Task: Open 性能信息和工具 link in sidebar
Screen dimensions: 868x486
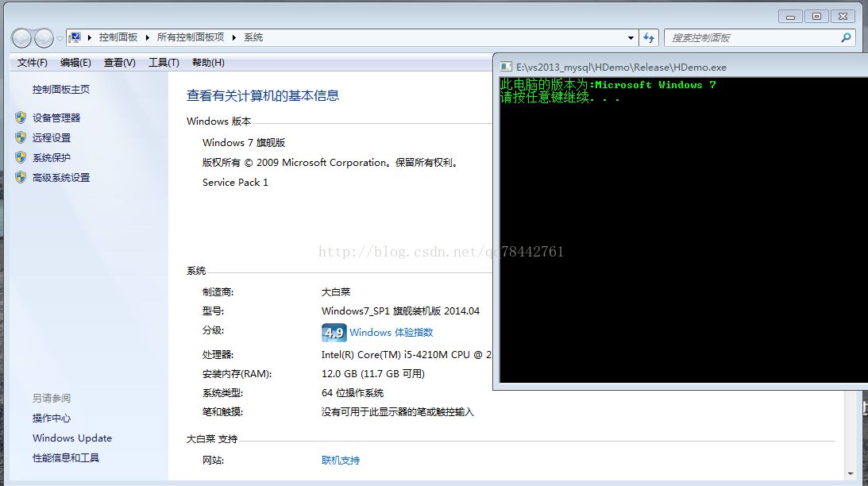Action: point(66,457)
